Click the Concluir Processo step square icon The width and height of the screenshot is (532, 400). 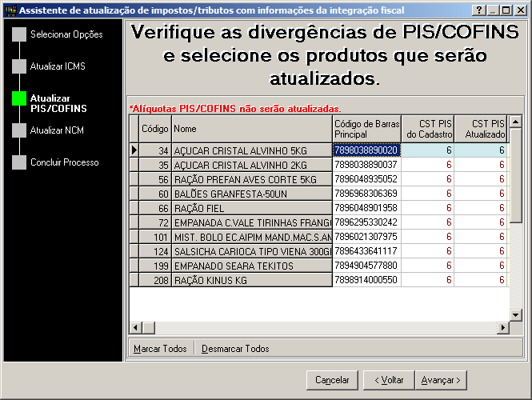19,162
